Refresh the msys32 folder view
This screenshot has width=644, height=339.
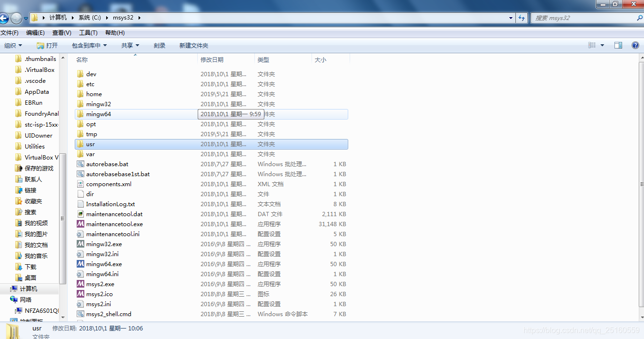[x=522, y=18]
